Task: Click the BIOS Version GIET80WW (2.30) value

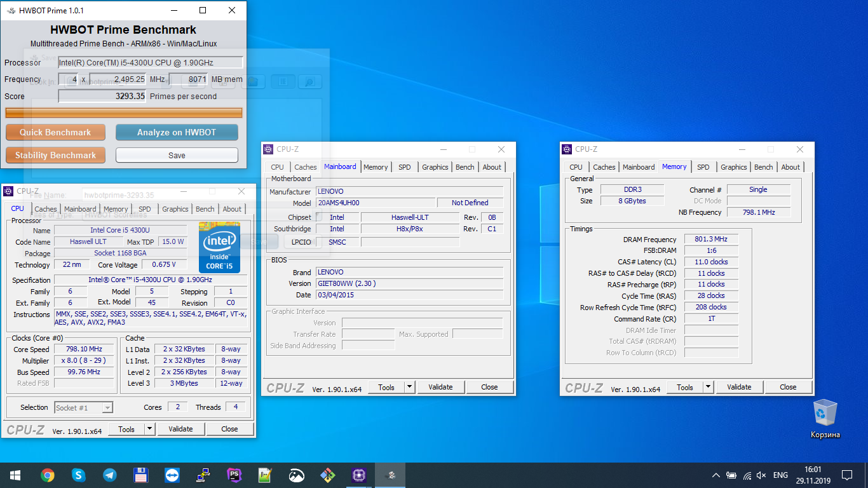Action: (409, 283)
